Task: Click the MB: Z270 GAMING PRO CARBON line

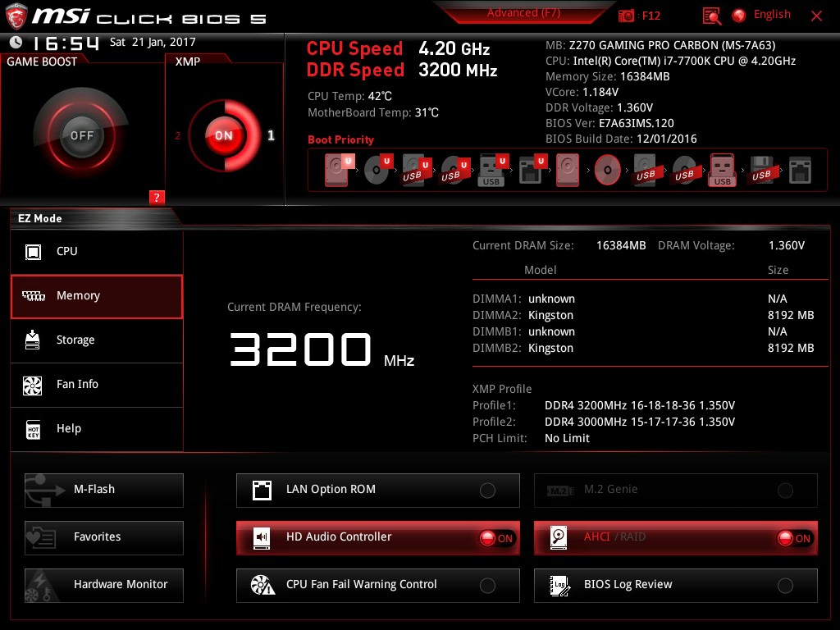Action: click(660, 46)
